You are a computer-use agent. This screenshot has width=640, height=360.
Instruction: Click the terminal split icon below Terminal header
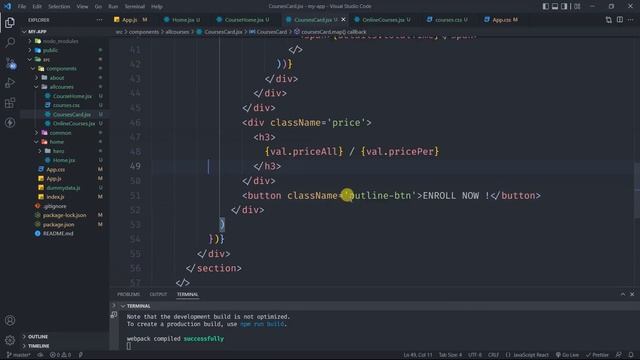pos(114,315)
